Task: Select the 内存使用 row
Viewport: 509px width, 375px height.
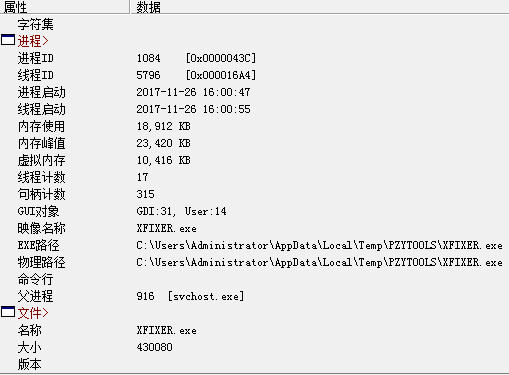Action: click(x=254, y=126)
